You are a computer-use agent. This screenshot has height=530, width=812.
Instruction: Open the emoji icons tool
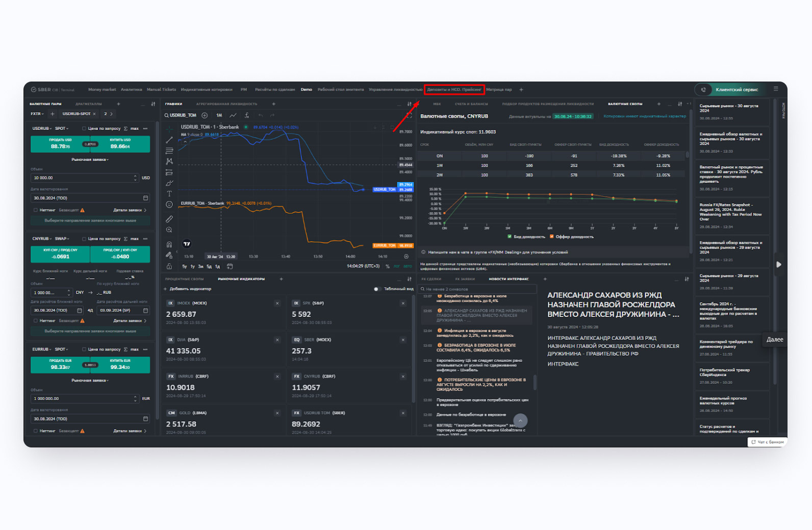169,204
